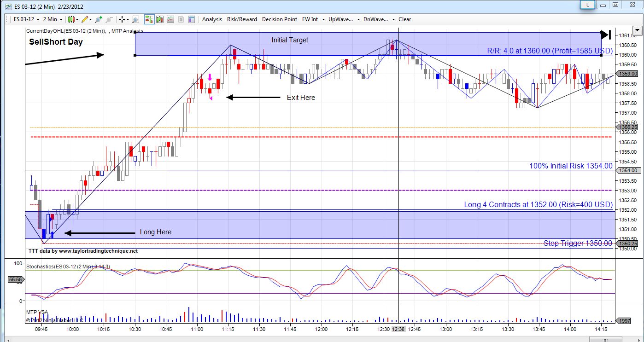Click the Long 4 Contracts at 1352.00 label

pyautogui.click(x=539, y=205)
